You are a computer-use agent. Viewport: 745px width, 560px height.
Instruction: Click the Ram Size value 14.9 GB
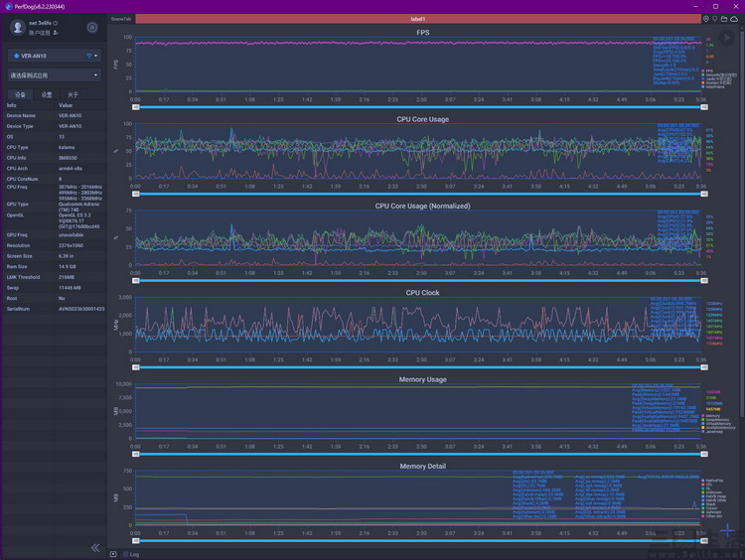tap(67, 266)
